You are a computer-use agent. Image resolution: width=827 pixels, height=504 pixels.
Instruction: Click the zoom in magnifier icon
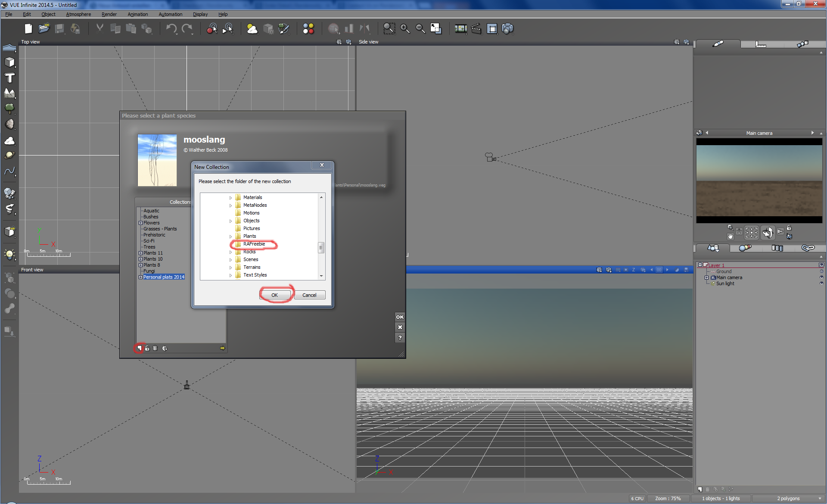pos(404,29)
